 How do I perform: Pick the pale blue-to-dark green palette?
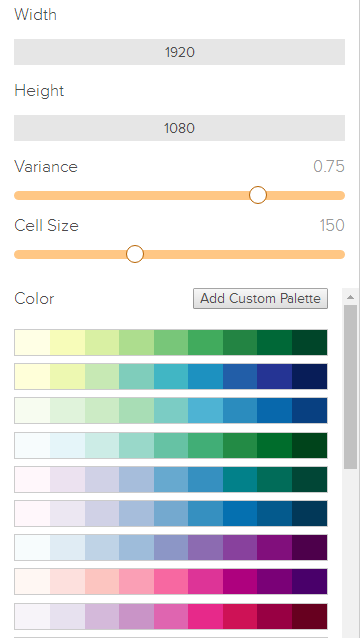coord(171,446)
